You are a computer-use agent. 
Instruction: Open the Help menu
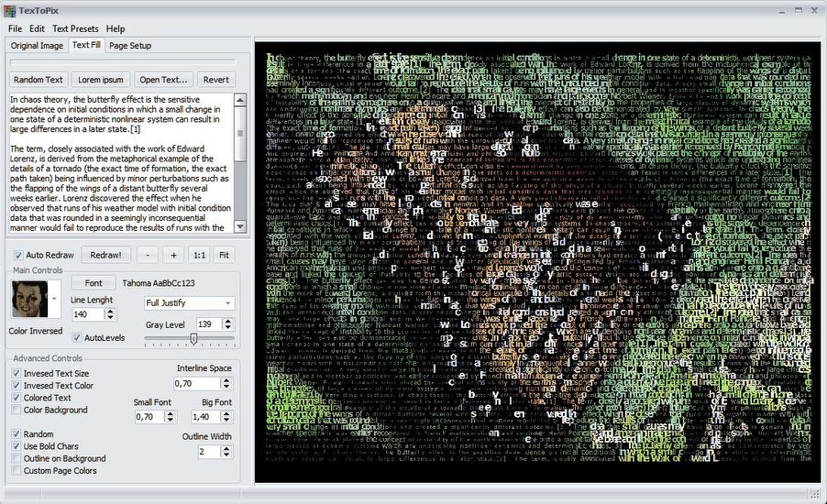[116, 28]
